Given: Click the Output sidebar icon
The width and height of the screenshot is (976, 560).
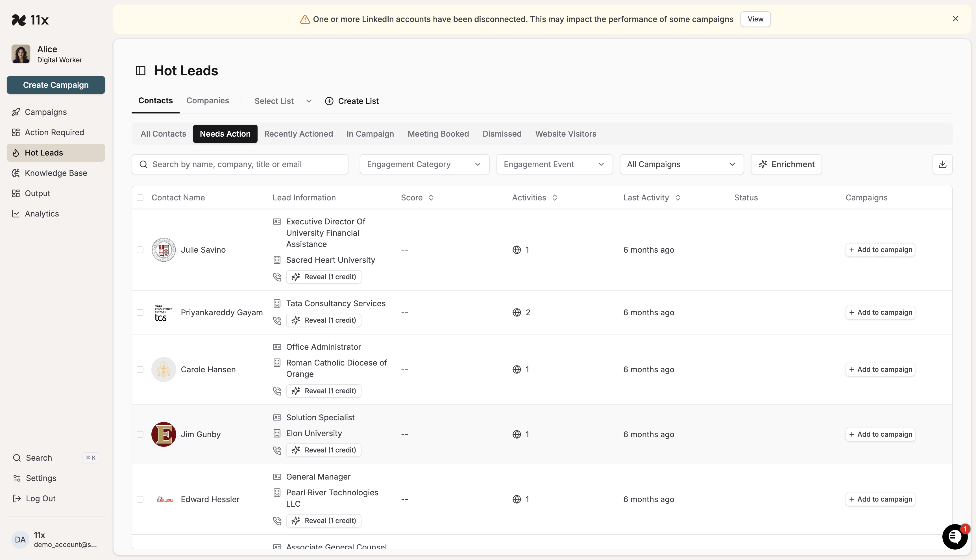Looking at the screenshot, I should (16, 193).
